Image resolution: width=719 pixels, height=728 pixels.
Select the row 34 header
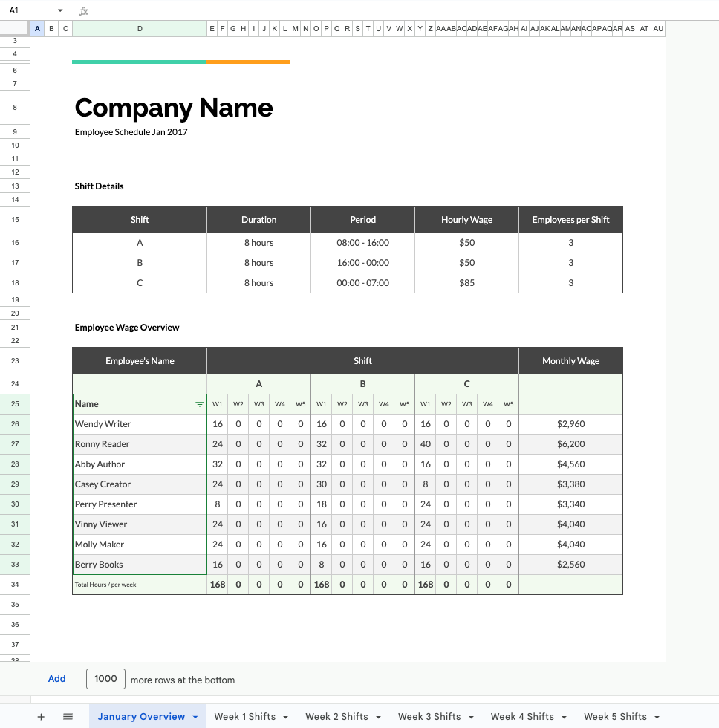point(15,585)
